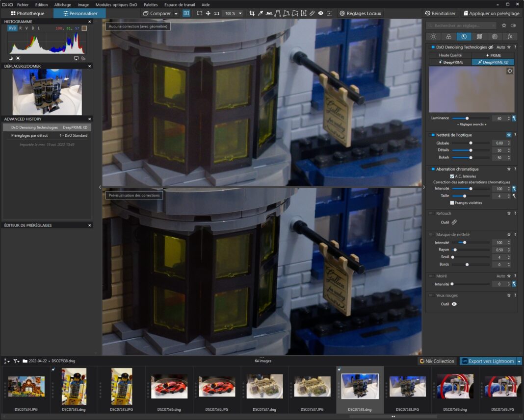524x420 pixels.
Task: Select DeepPRIME denoising mode
Action: point(450,62)
